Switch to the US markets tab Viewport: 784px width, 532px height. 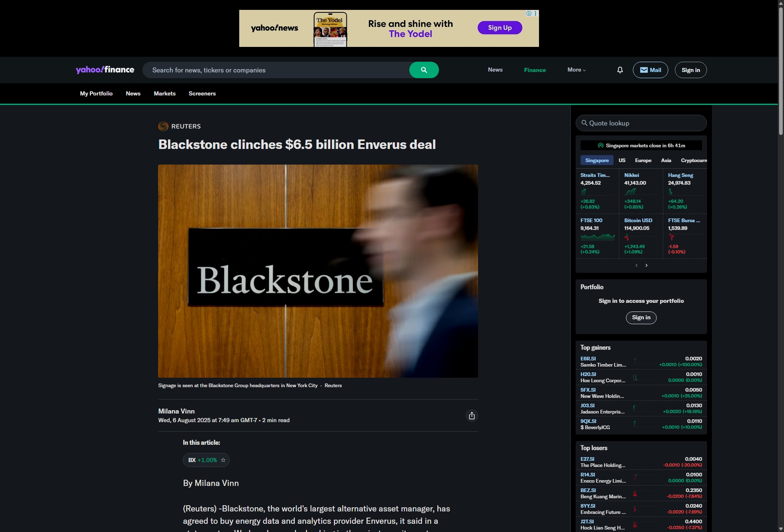622,160
